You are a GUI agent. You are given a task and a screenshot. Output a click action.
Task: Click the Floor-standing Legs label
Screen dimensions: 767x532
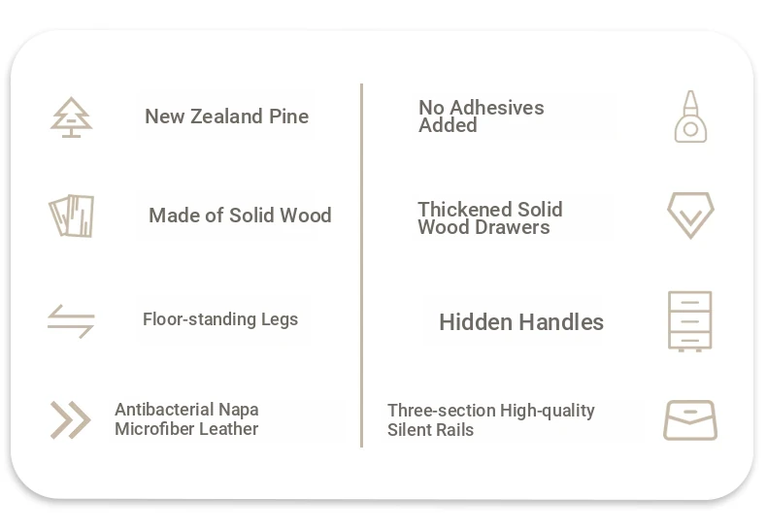click(220, 319)
